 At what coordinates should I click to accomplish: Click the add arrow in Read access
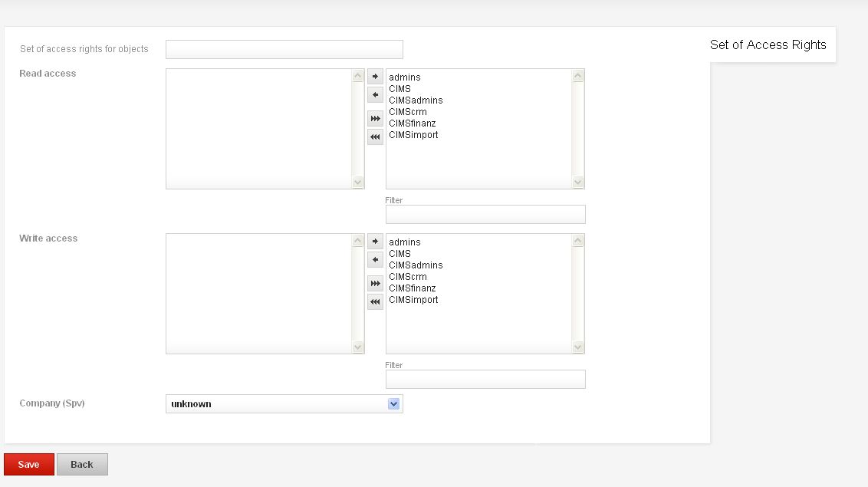[x=375, y=77]
